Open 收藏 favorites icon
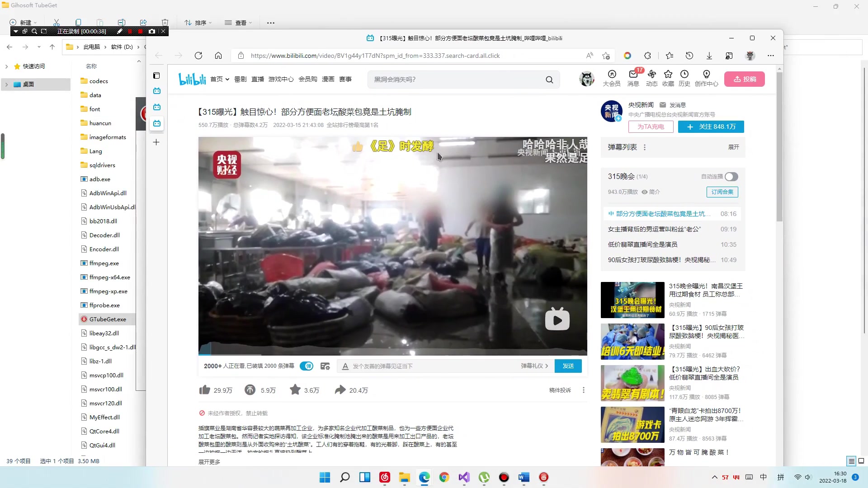The image size is (868, 488). pyautogui.click(x=668, y=78)
